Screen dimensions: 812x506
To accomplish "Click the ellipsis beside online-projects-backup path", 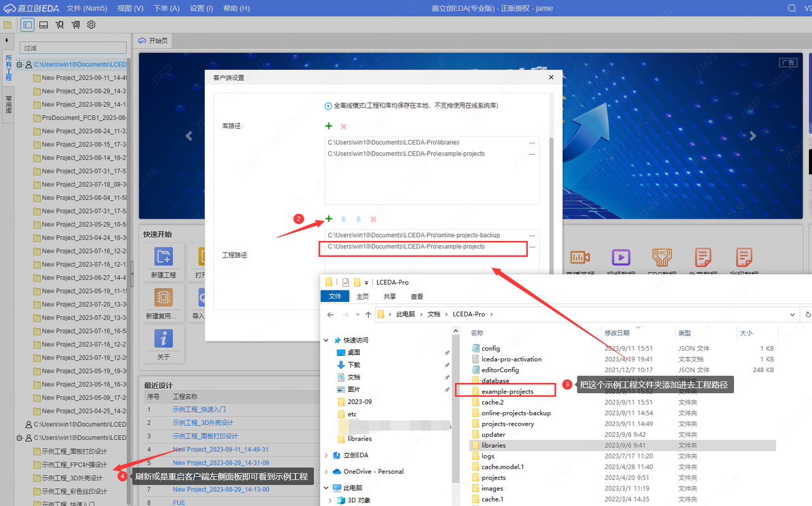I will click(532, 235).
